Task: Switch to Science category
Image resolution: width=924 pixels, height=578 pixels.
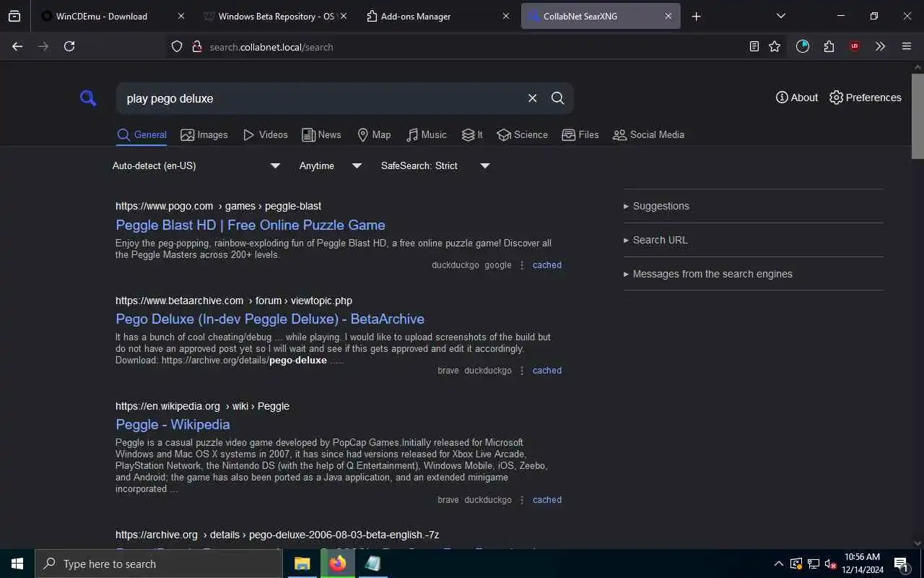Action: point(522,135)
